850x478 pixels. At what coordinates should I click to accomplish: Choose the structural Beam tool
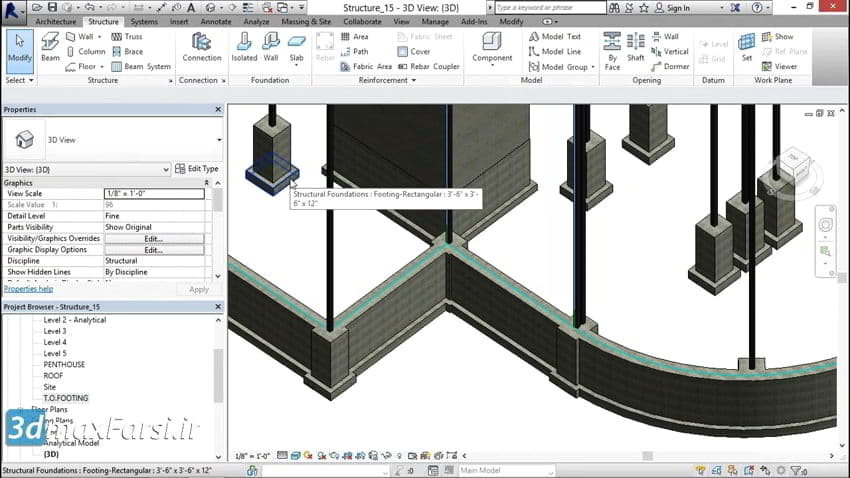point(50,48)
